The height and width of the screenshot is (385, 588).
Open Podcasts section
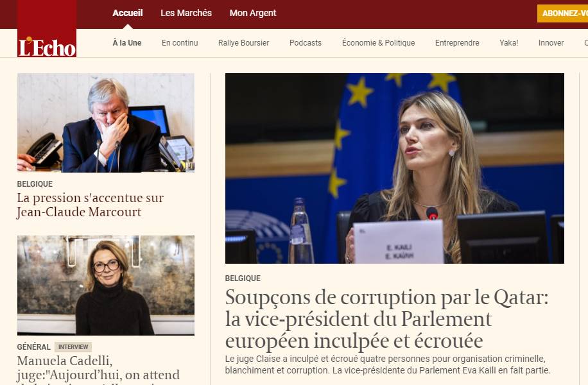pyautogui.click(x=306, y=43)
